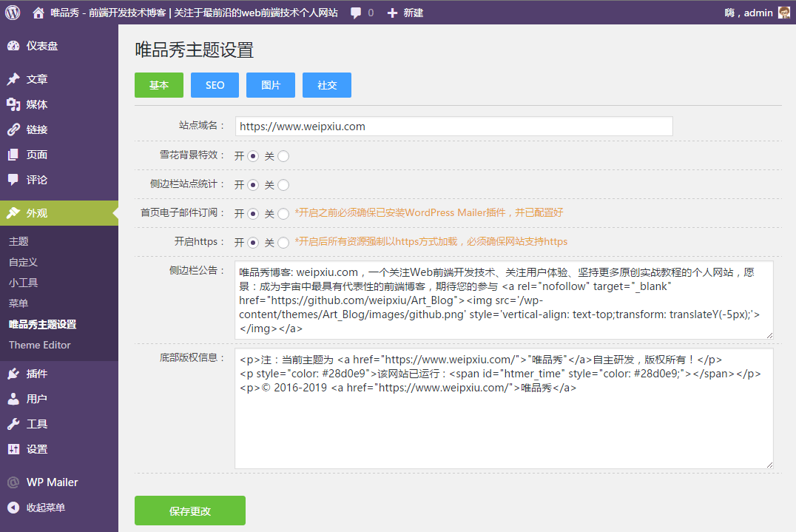
Task: Click the 媒体 menu label
Action: [37, 104]
